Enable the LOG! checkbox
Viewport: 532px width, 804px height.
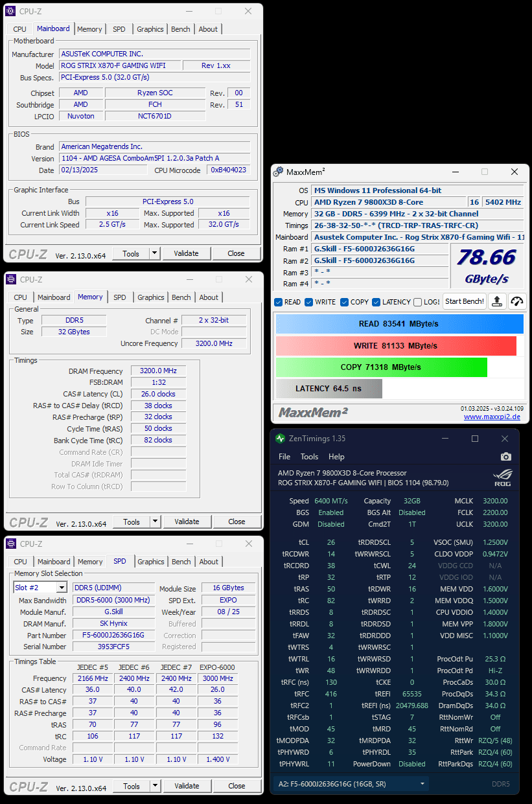pos(418,302)
